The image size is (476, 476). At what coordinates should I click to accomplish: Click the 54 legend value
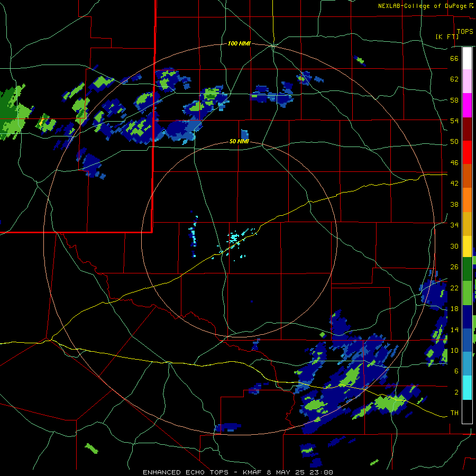(x=454, y=121)
